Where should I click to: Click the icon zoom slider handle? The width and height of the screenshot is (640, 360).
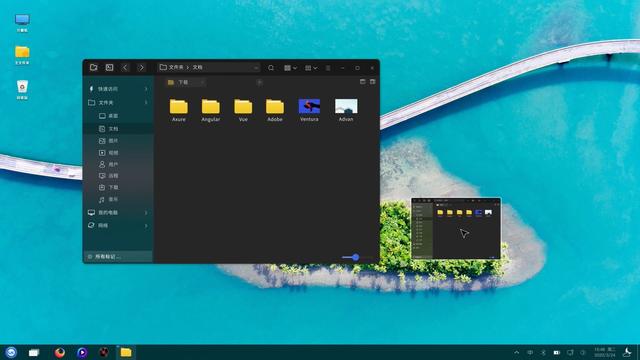(x=356, y=257)
